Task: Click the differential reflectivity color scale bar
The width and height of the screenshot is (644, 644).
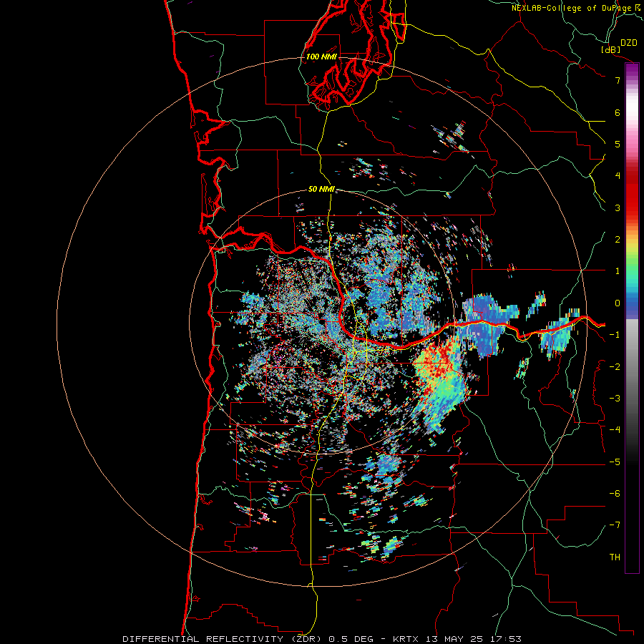Action: [632, 318]
